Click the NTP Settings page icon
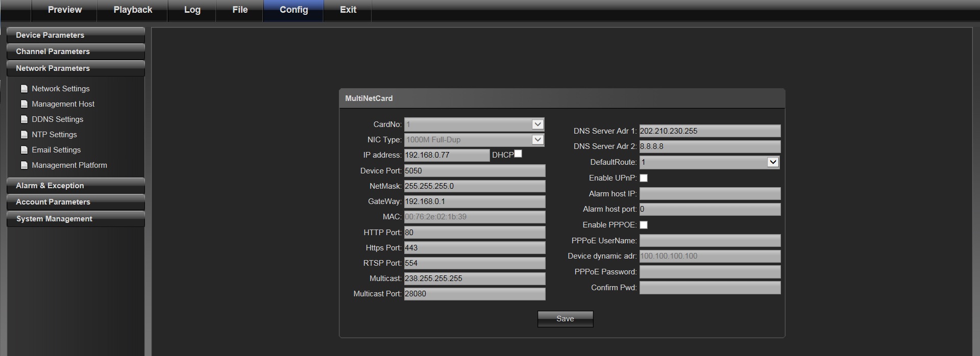 [x=24, y=135]
